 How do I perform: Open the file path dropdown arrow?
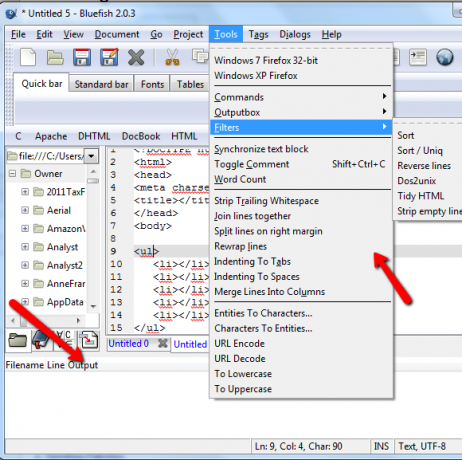tap(91, 156)
